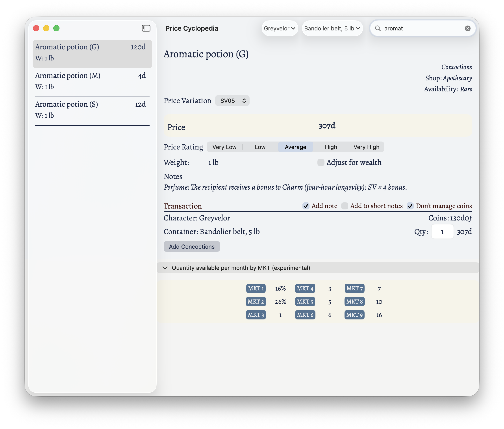This screenshot has width=504, height=429.
Task: Click the magnifying glass search icon
Action: pyautogui.click(x=378, y=28)
